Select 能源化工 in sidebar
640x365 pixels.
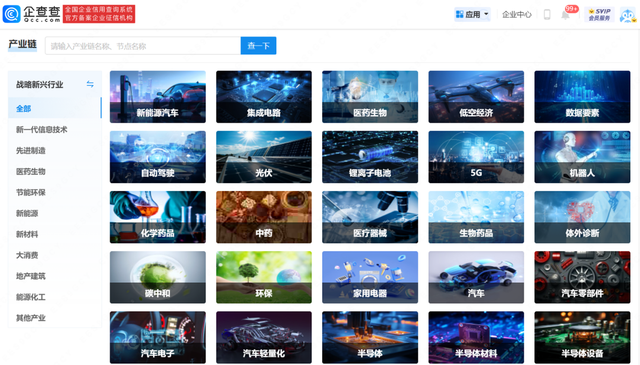coord(31,297)
